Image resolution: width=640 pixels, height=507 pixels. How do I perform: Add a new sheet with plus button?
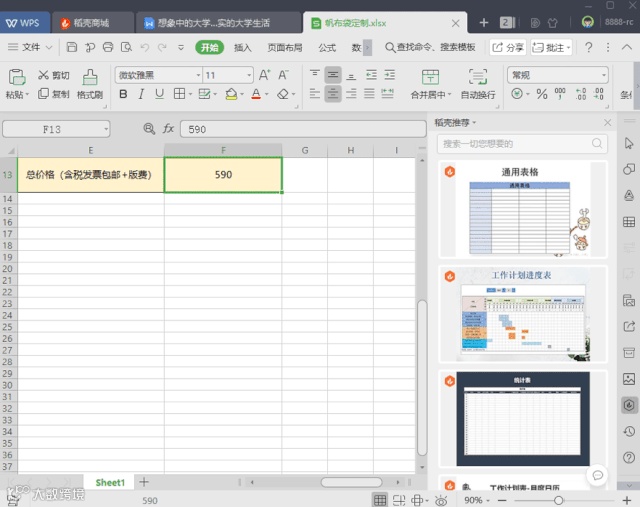tap(144, 482)
